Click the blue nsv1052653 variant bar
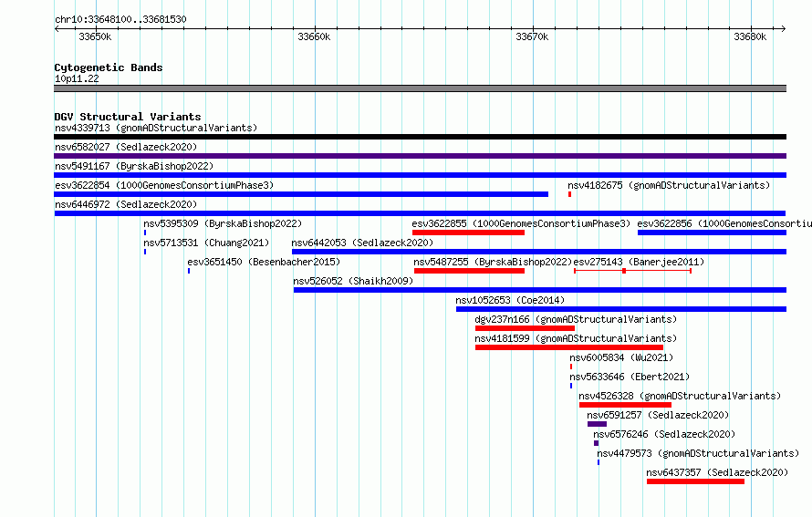812x517 pixels. pyautogui.click(x=621, y=309)
